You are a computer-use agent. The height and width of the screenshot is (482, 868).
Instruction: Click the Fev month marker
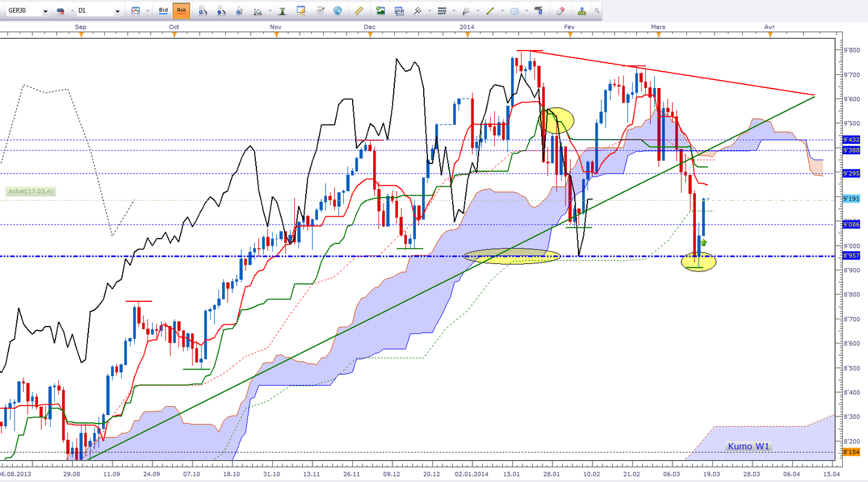(x=569, y=27)
